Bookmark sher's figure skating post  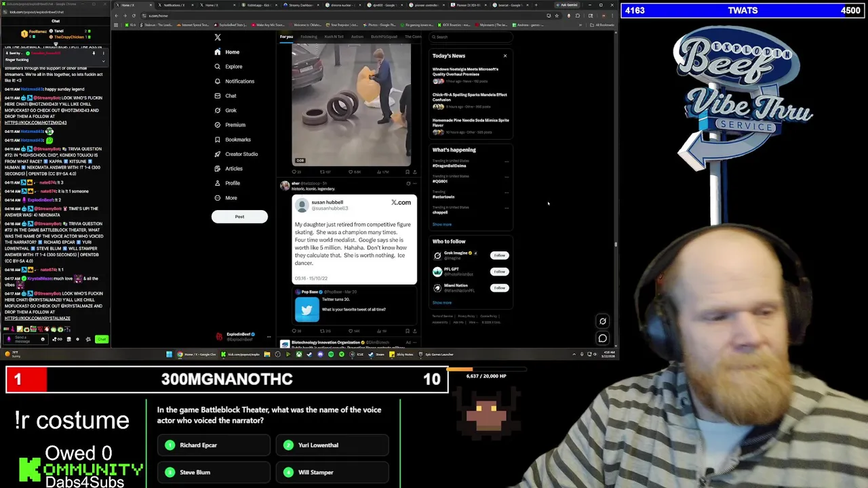click(x=407, y=331)
